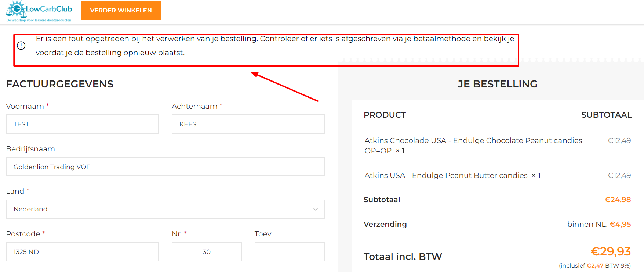The image size is (644, 272).
Task: Click into the Postcode field
Action: point(83,252)
